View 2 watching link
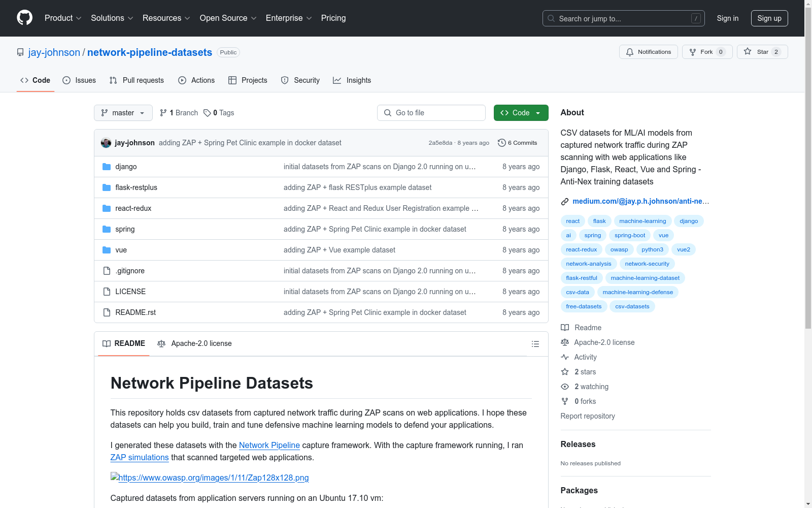Screen dimensions: 812x508 (585, 387)
